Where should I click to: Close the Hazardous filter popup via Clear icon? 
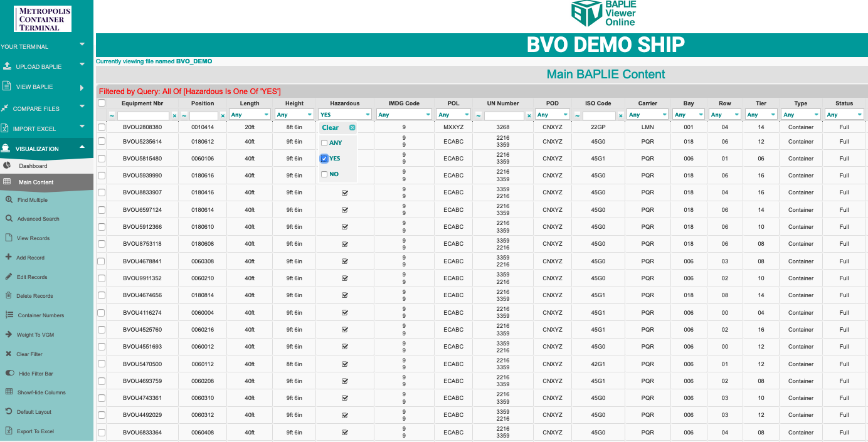352,127
